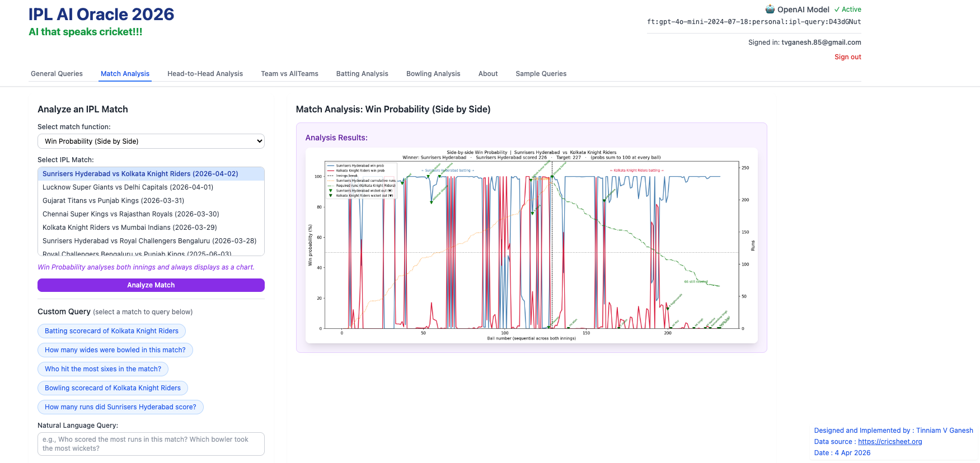Open the Head-to-Head Analysis tab
The image size is (980, 463).
[x=205, y=74]
